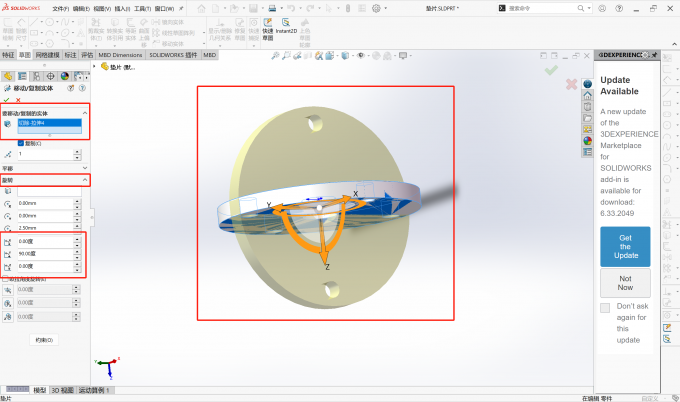Collapse the bodies-to-move section chevron

click(85, 113)
